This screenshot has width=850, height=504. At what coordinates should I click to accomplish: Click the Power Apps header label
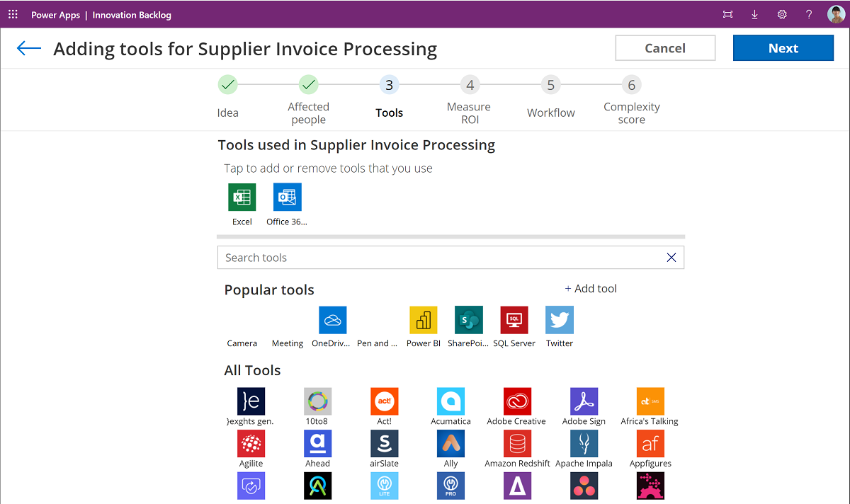pyautogui.click(x=55, y=15)
